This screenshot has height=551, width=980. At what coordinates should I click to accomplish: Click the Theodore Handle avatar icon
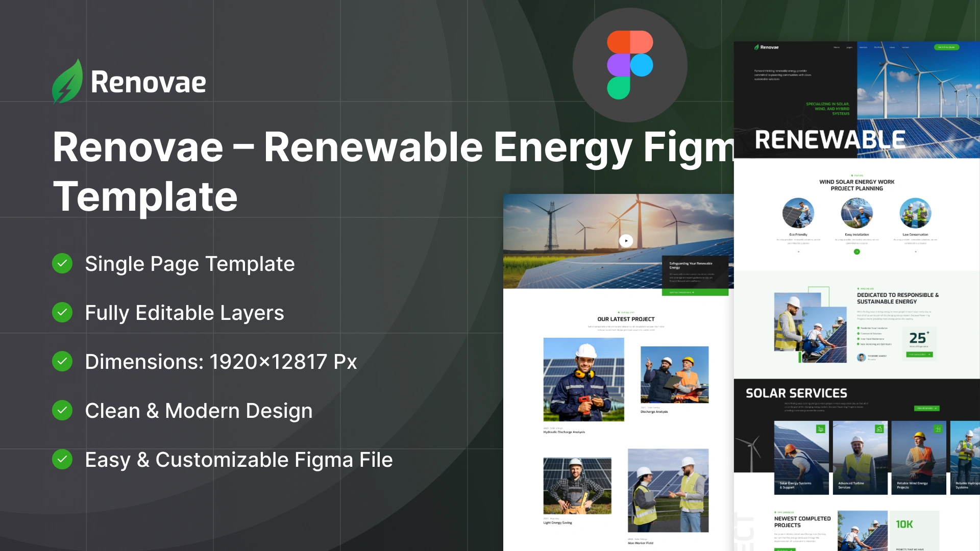point(861,357)
